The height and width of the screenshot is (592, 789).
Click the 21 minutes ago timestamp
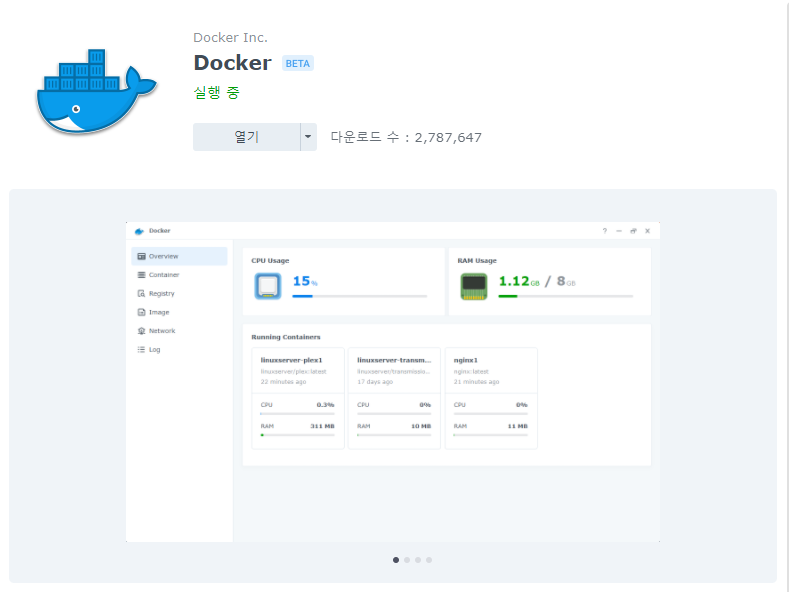477,382
